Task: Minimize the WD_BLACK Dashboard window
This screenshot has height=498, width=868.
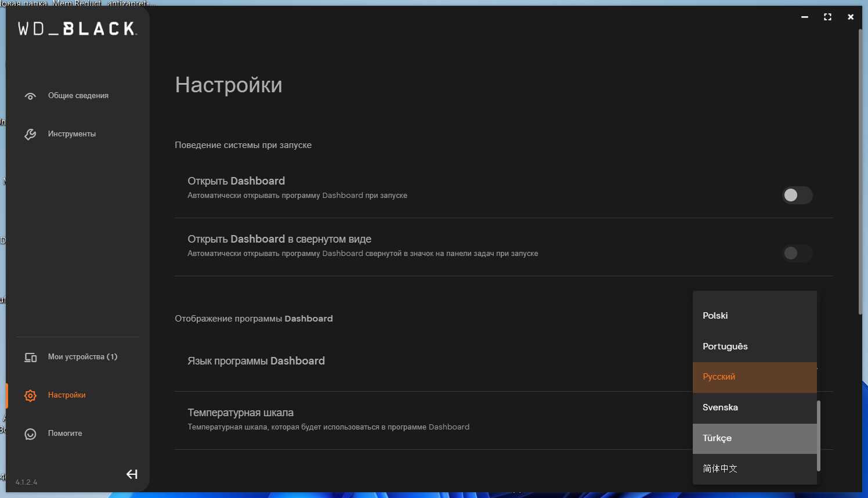Action: pyautogui.click(x=805, y=17)
